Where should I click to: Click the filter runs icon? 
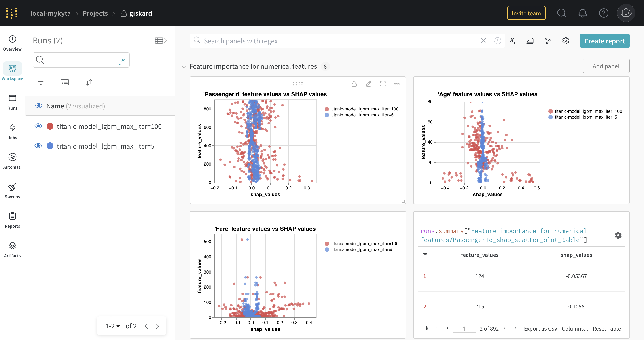[40, 82]
